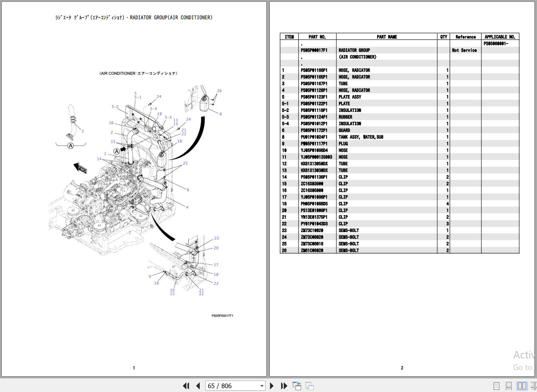Click part number PS05P01168P1
537x392 pixels.
click(314, 70)
